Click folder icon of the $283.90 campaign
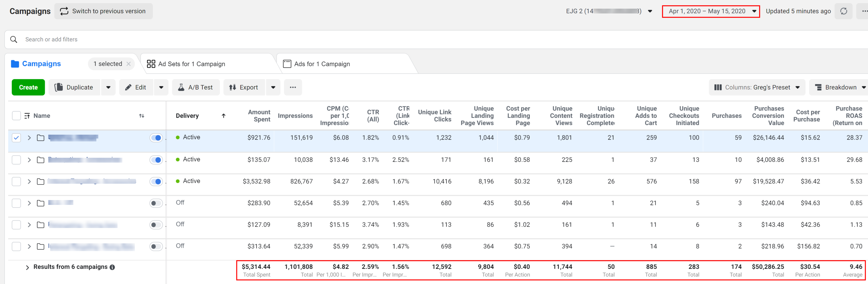This screenshot has height=284, width=868. pyautogui.click(x=41, y=203)
